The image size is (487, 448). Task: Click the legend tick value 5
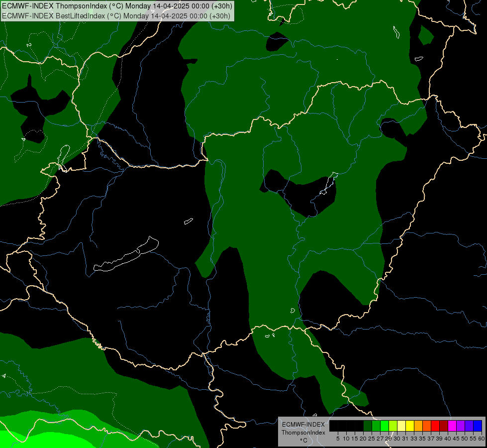pos(338,439)
